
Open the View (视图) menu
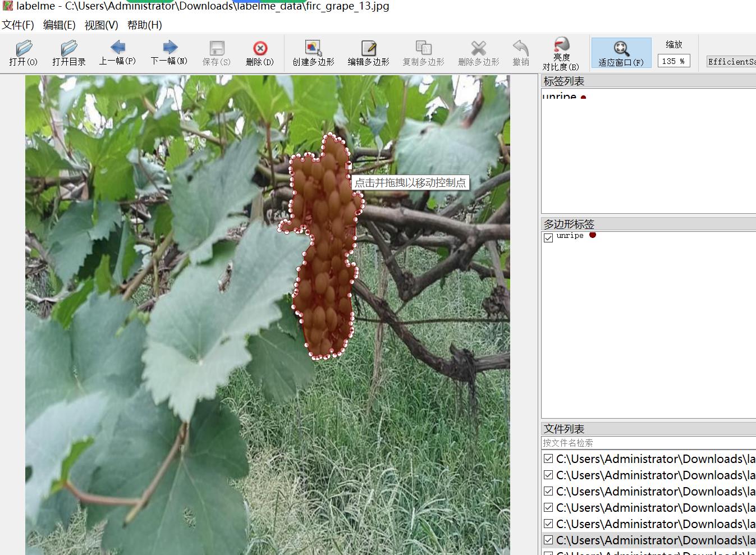(101, 25)
